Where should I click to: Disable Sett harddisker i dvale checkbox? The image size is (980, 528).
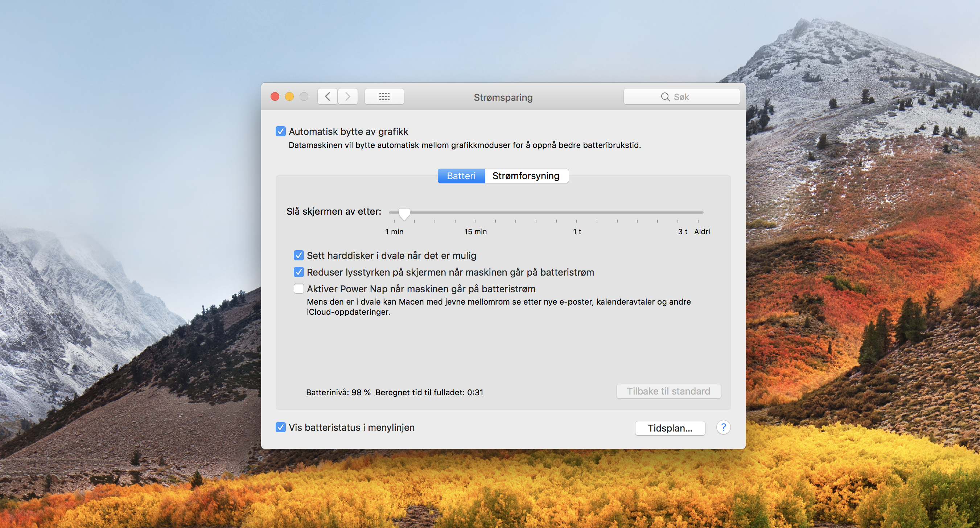coord(298,255)
